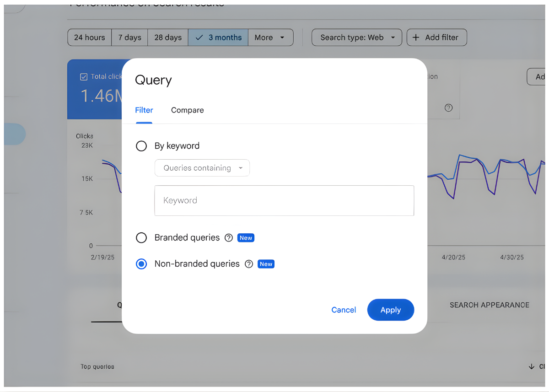Screen dimensions: 549x392
Task: Select the 7 days date range
Action: coord(129,37)
